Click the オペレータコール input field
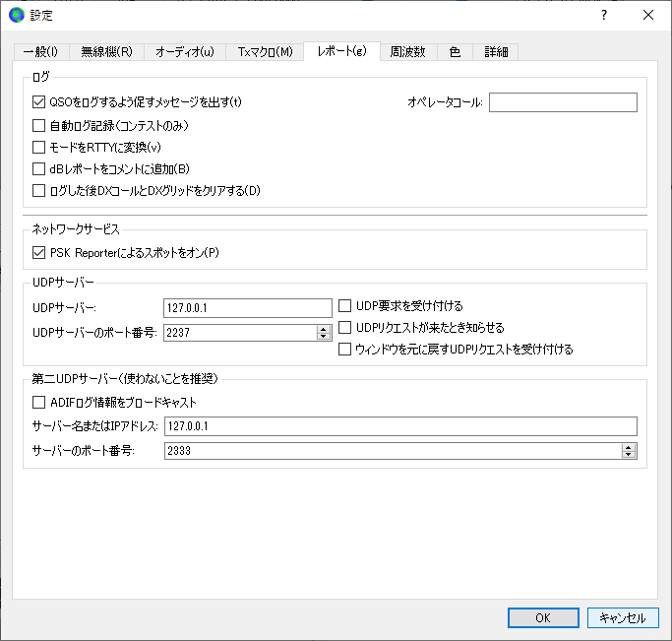The image size is (672, 641). (563, 102)
